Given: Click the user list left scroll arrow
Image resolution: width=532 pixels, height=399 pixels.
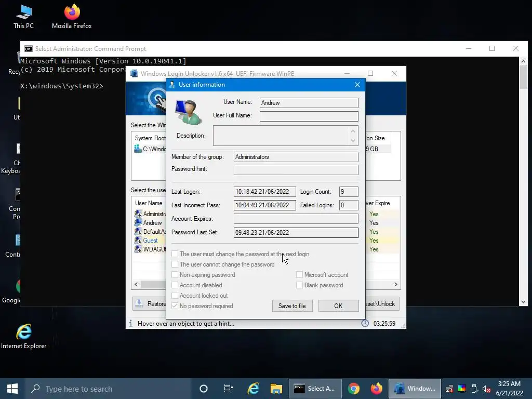Looking at the screenshot, I should tap(137, 284).
